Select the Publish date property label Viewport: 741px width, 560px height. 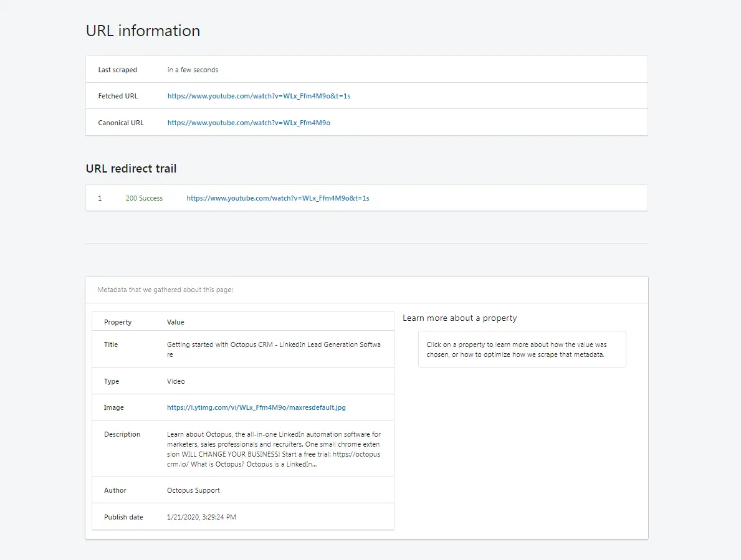(x=123, y=517)
